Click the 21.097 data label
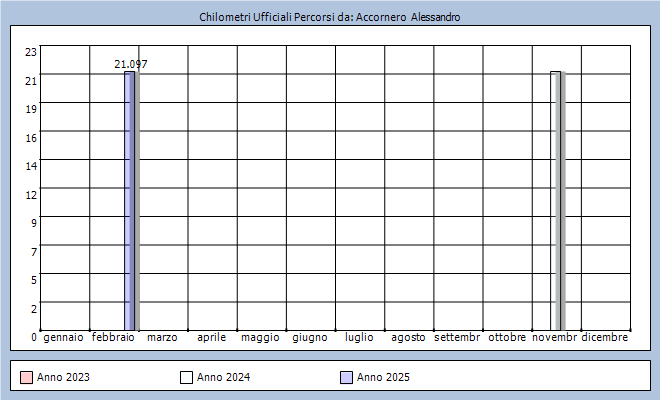Screen dimensions: 660x400 point(131,65)
